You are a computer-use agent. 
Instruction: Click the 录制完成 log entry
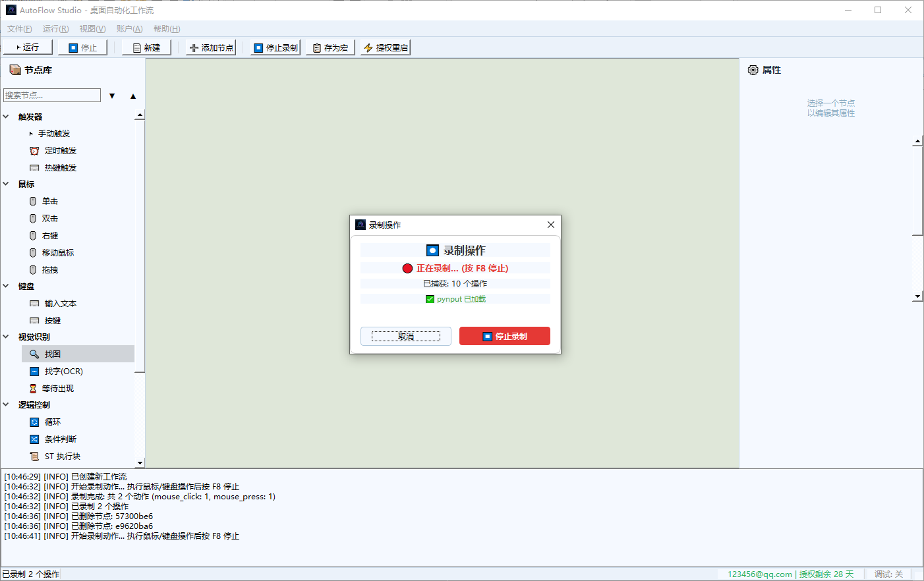pos(140,497)
